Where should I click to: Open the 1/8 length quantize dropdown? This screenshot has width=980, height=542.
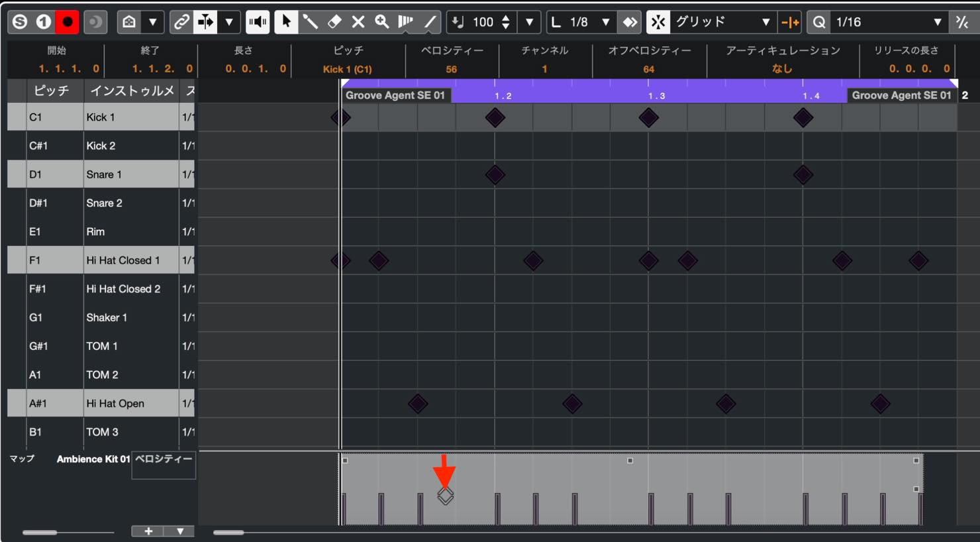pyautogui.click(x=605, y=22)
